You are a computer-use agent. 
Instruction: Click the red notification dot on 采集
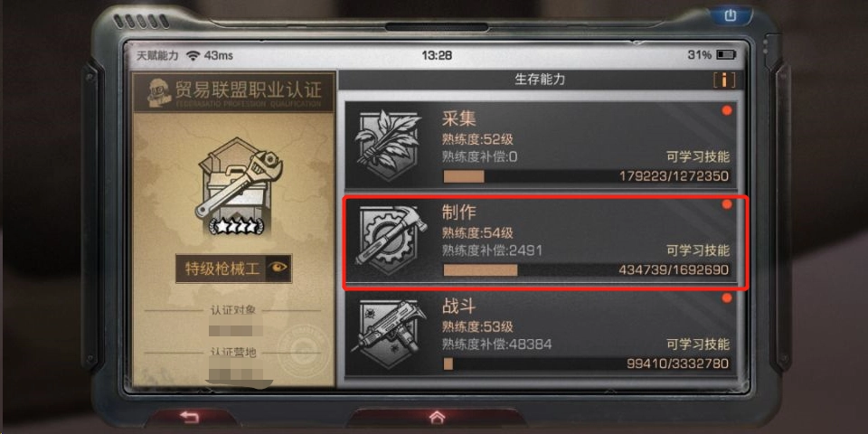click(727, 110)
